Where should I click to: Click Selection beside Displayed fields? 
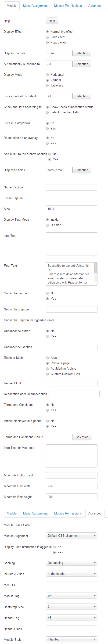[x=82, y=170]
